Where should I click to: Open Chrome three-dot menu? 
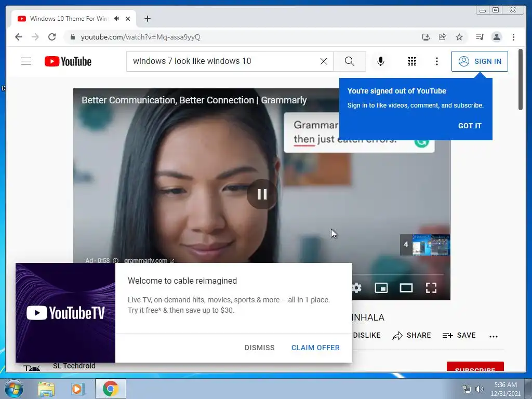(x=513, y=37)
